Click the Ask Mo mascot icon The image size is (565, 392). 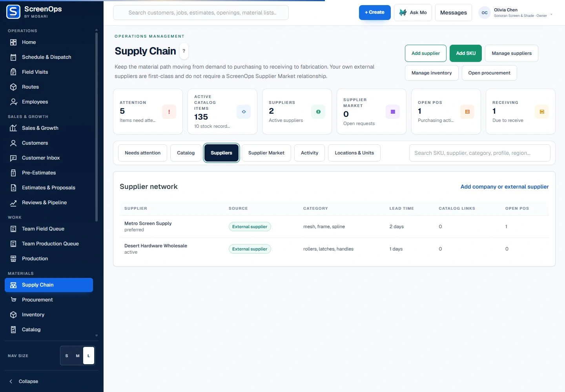coord(403,13)
